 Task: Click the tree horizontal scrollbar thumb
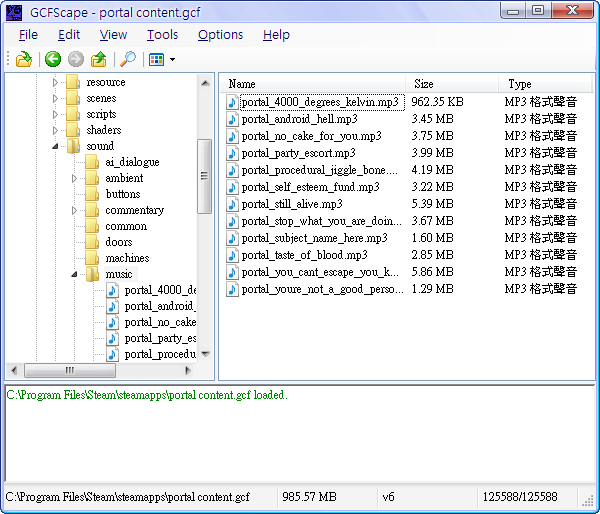click(70, 370)
